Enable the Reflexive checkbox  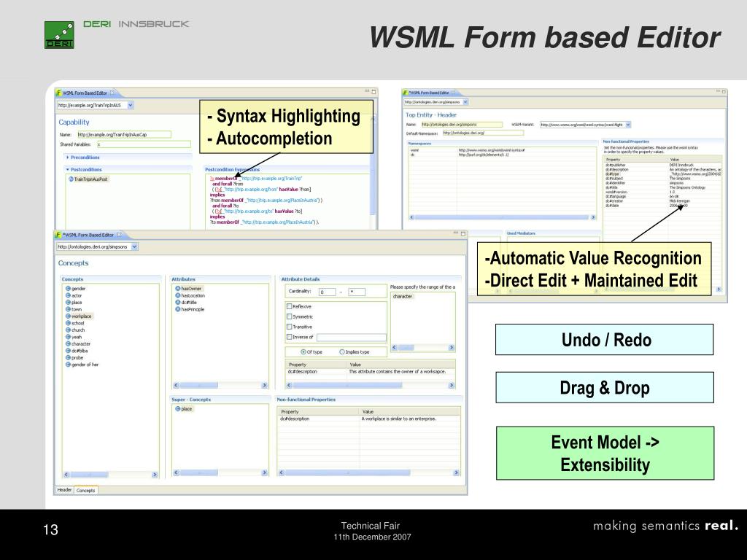click(289, 307)
